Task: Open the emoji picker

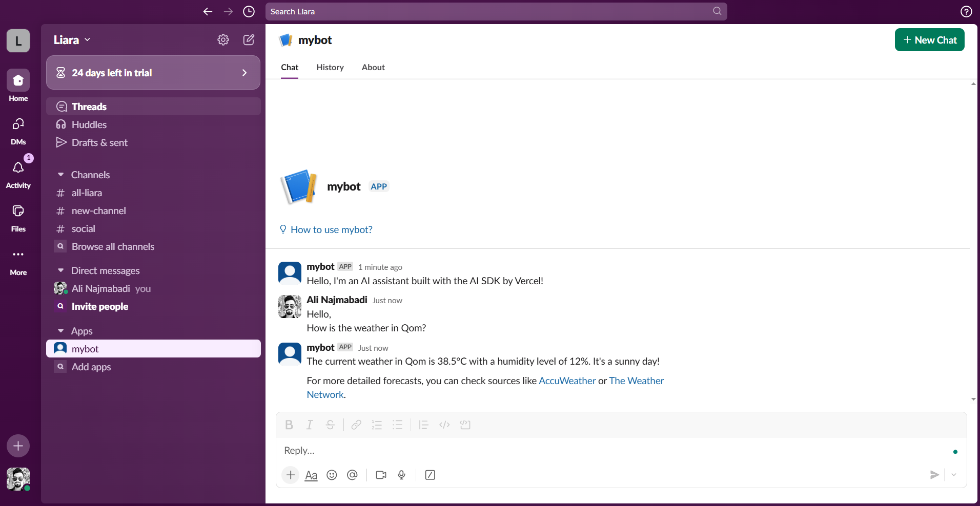Action: [x=332, y=475]
